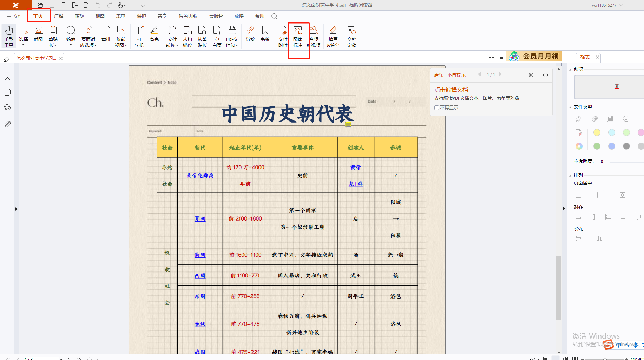644x360 pixels.
Task: Select the Hand tool (手型工具)
Action: click(9, 36)
